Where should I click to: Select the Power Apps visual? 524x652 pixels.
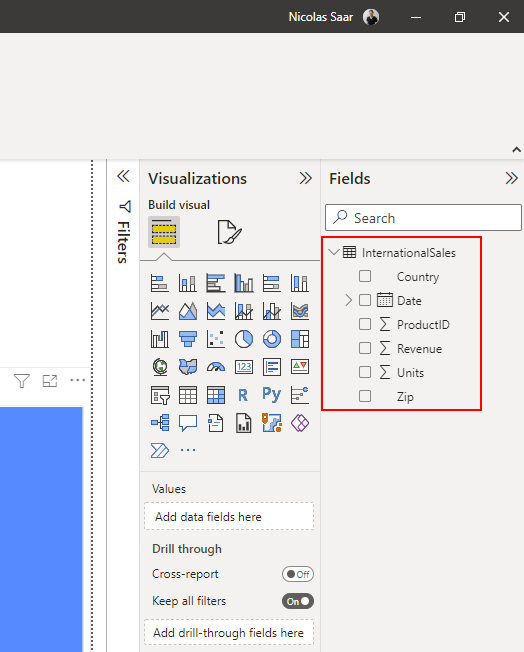point(300,423)
